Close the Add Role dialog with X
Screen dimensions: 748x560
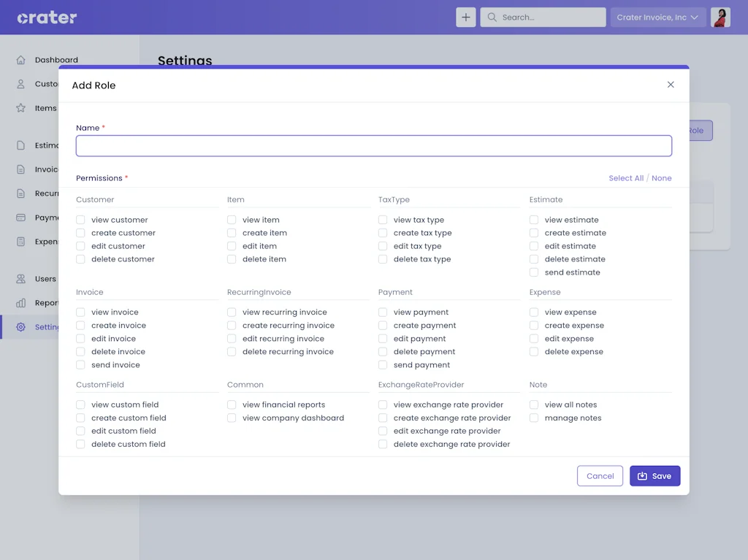click(x=671, y=85)
